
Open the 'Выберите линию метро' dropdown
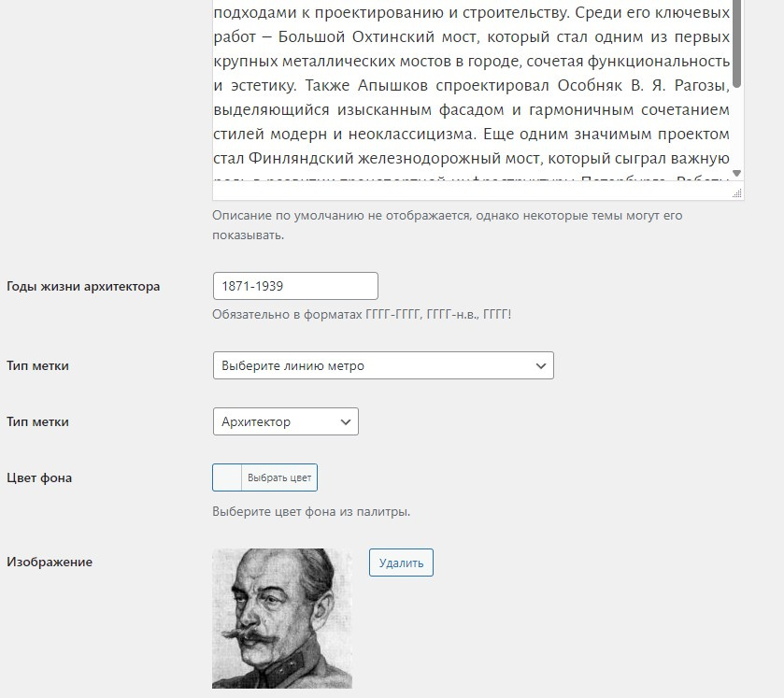pos(383,365)
